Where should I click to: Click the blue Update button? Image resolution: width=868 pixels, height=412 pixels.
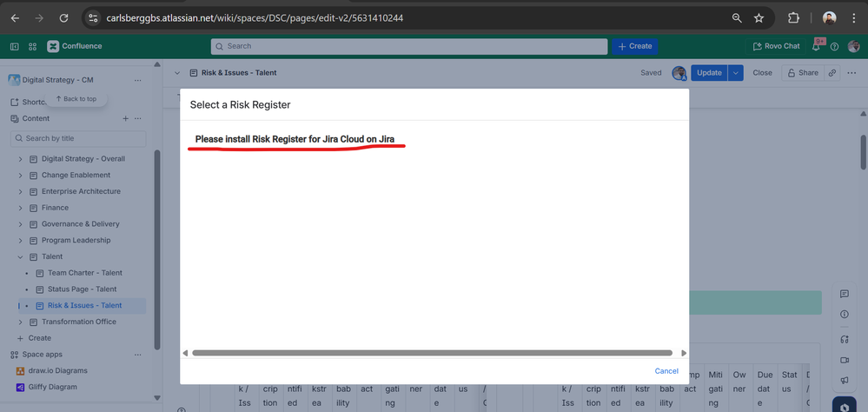709,72
